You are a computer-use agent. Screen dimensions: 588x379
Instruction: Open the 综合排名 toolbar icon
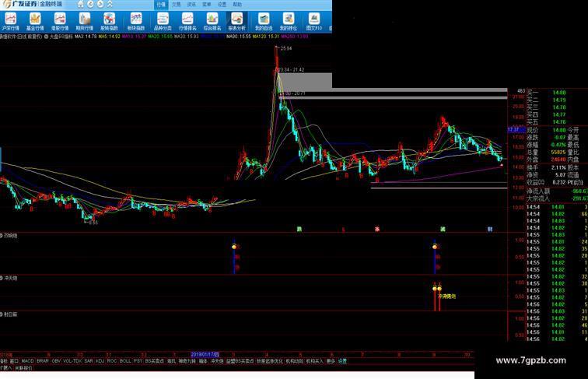[x=212, y=21]
